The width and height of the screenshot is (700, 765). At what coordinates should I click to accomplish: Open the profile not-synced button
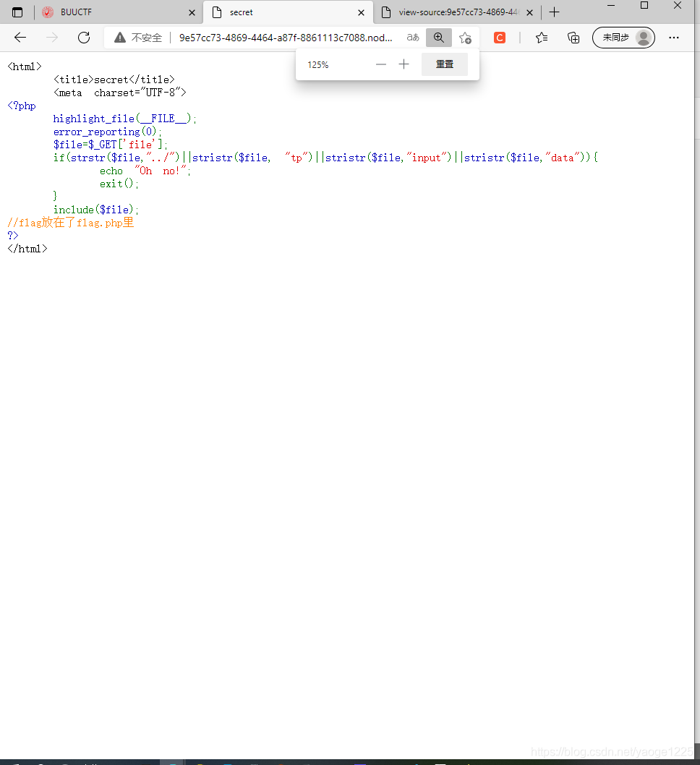pyautogui.click(x=623, y=38)
